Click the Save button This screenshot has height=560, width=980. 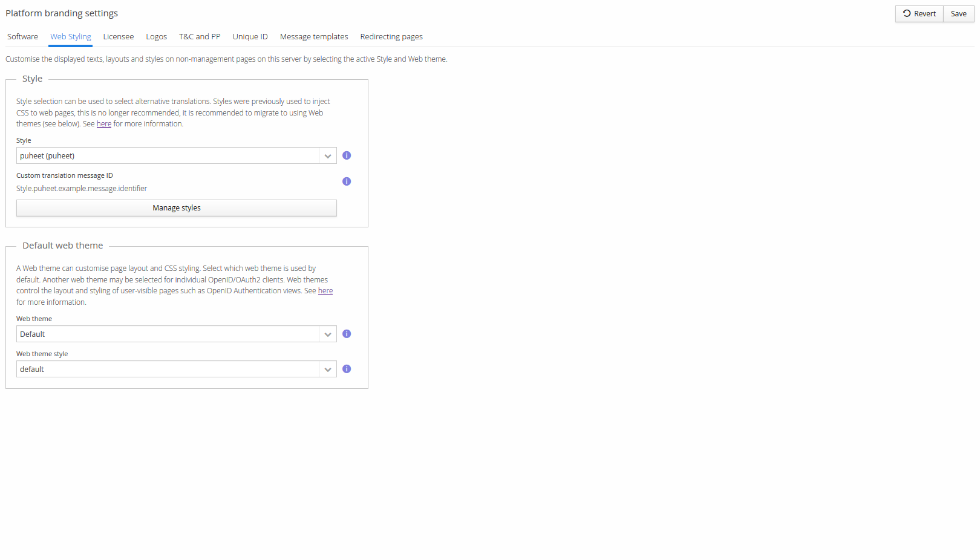(x=958, y=14)
